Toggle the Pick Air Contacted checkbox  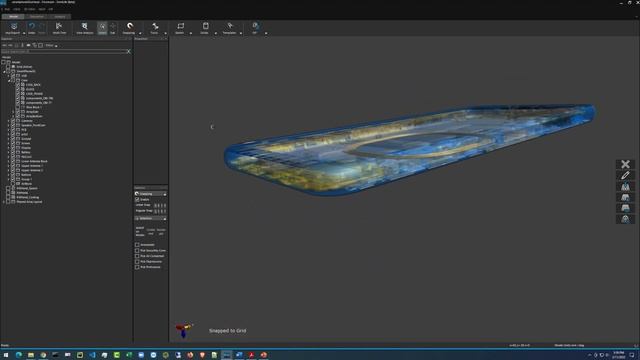[x=137, y=256]
